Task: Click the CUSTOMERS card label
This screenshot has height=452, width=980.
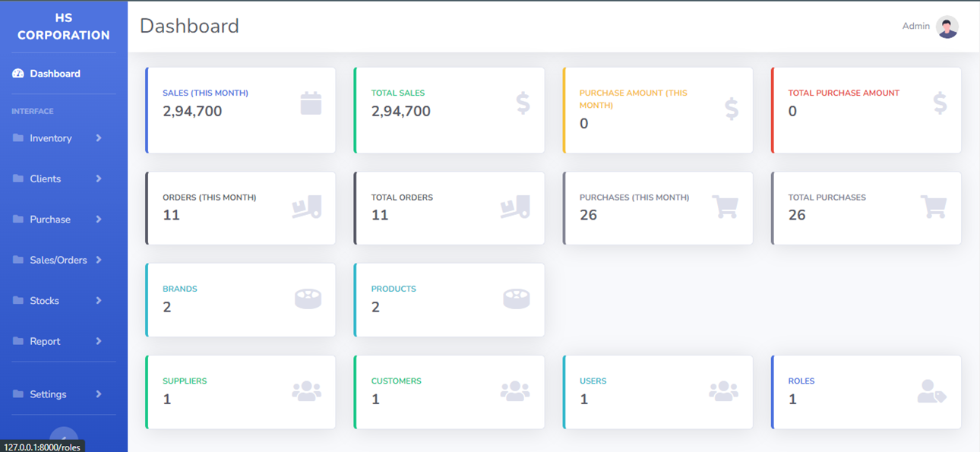Action: tap(396, 381)
